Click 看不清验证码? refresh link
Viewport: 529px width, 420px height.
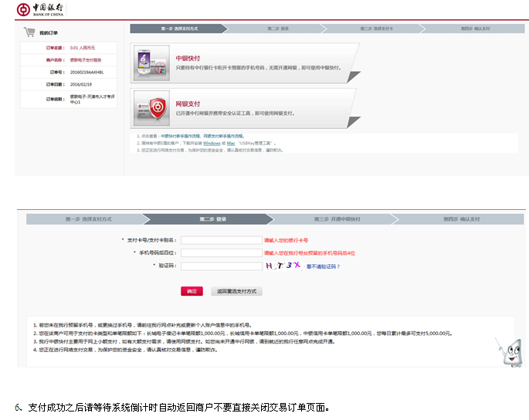click(x=323, y=266)
